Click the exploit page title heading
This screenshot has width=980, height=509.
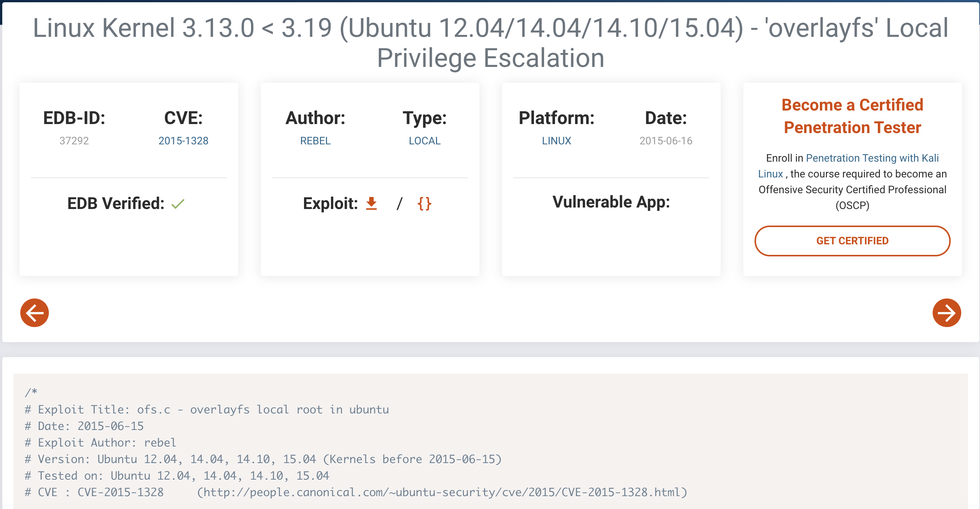(x=490, y=42)
